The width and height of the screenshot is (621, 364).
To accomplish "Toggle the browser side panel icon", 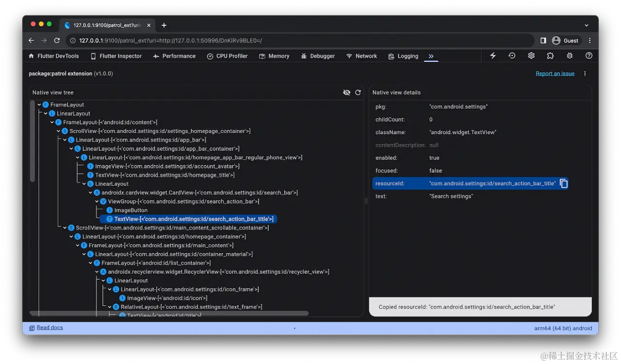I will 543,41.
